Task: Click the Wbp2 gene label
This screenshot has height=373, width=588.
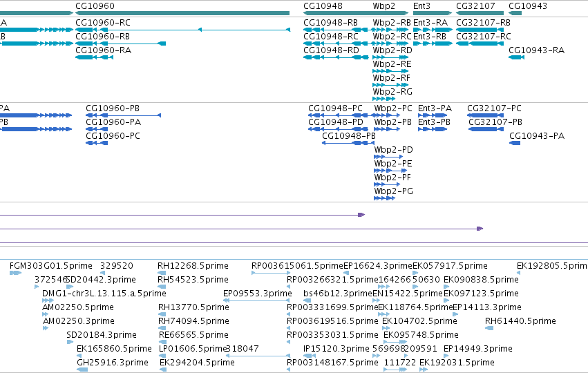Action: click(x=384, y=6)
